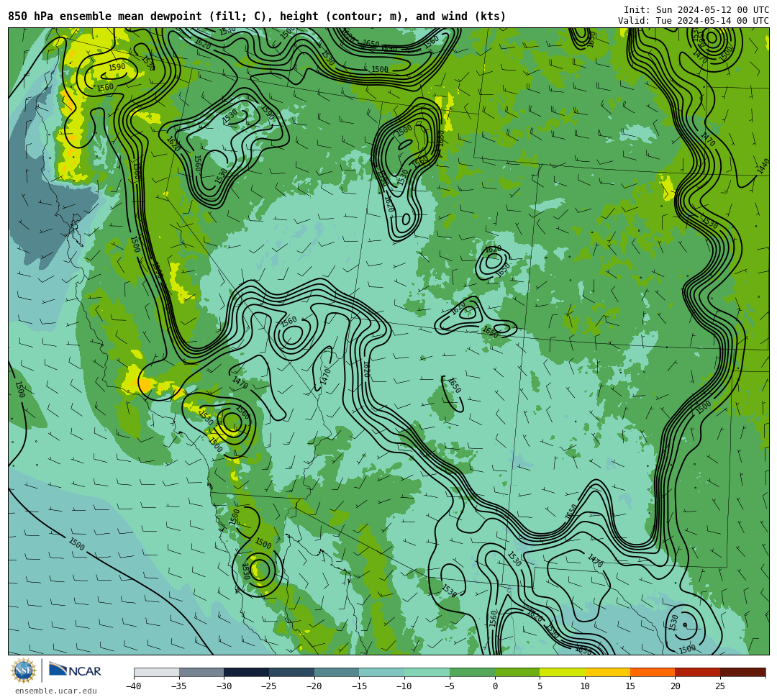Image resolution: width=777 pixels, height=700 pixels.
Task: Click the NSF round logo
Action: point(24,671)
